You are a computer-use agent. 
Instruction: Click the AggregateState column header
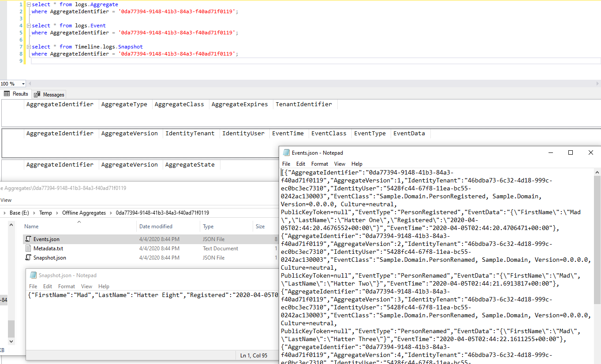[190, 165]
